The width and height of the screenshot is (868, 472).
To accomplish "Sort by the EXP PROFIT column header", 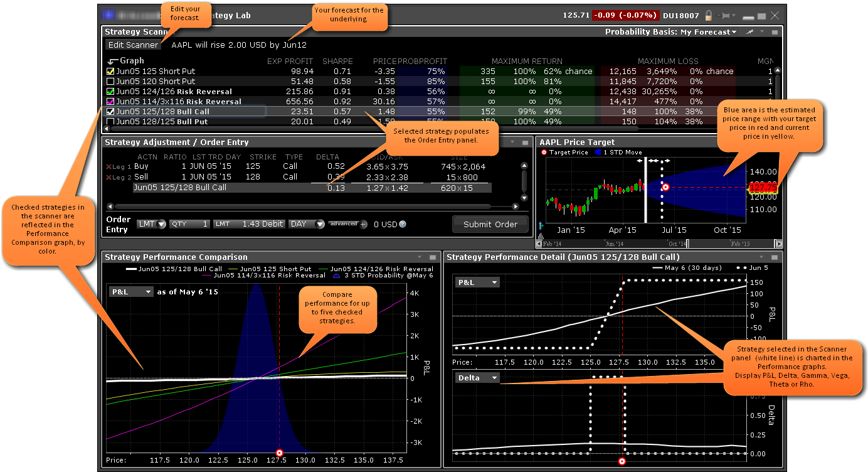I will coord(290,62).
